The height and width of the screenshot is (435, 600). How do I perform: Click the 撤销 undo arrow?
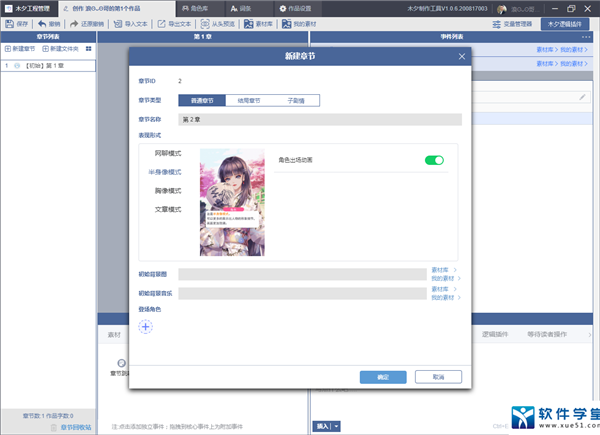click(42, 24)
